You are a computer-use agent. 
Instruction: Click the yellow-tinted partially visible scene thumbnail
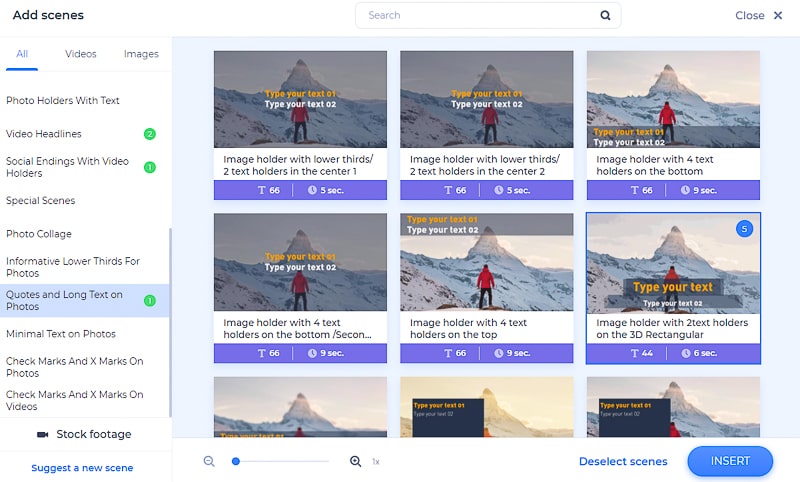(486, 407)
